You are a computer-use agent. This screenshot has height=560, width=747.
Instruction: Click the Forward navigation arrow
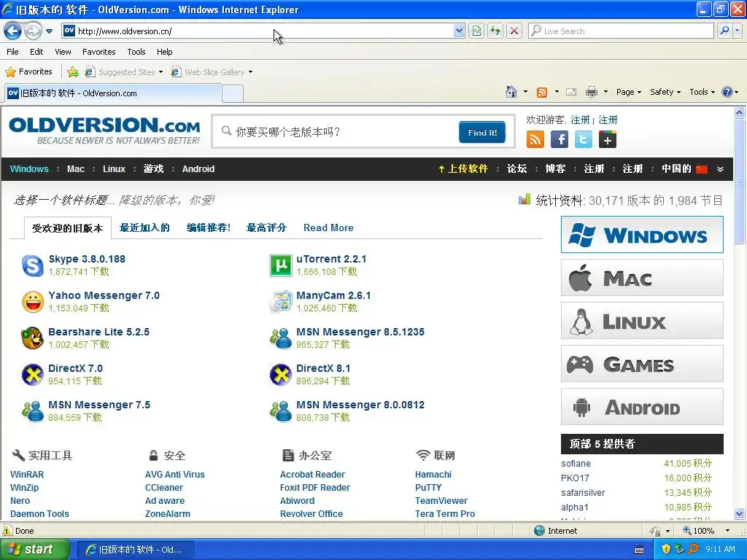point(33,31)
